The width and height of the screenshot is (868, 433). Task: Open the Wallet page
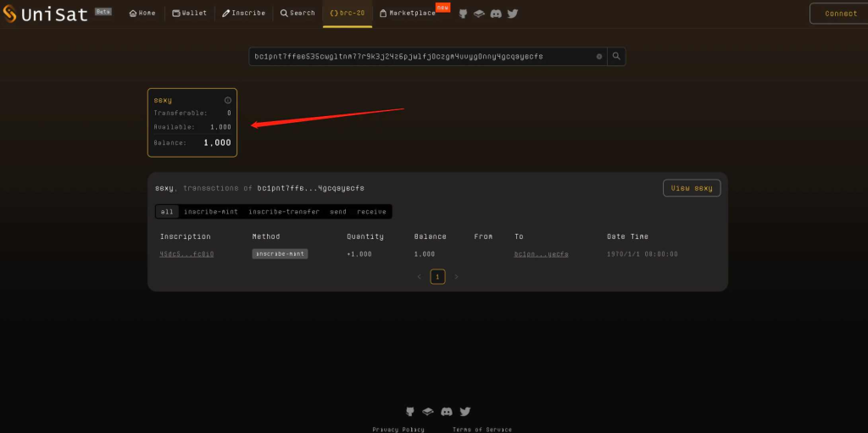[x=189, y=13]
